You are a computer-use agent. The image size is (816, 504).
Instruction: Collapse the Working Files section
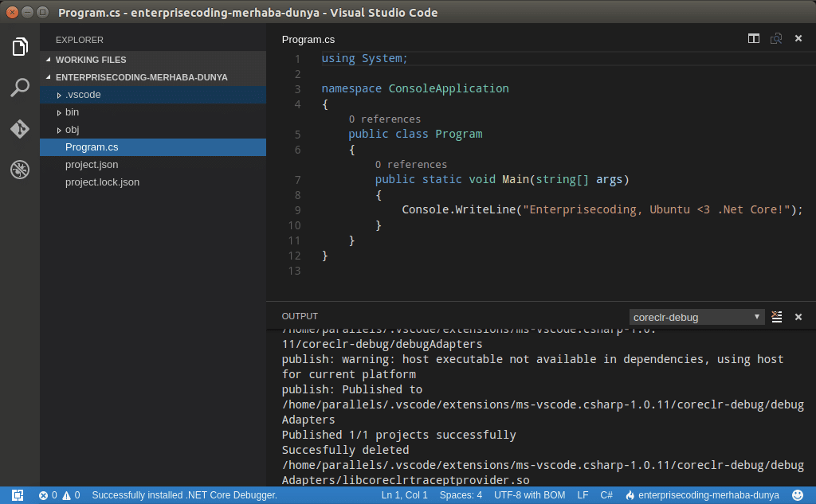pos(153,60)
